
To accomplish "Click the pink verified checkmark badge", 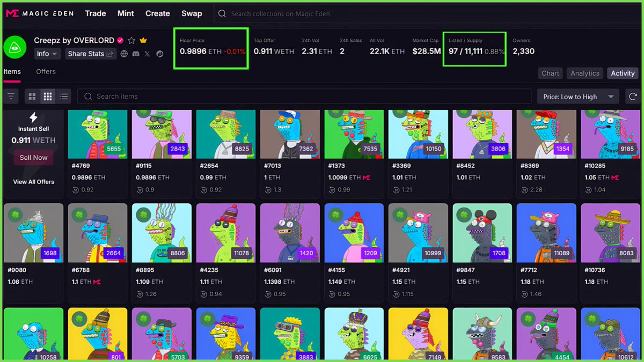I will coord(120,40).
